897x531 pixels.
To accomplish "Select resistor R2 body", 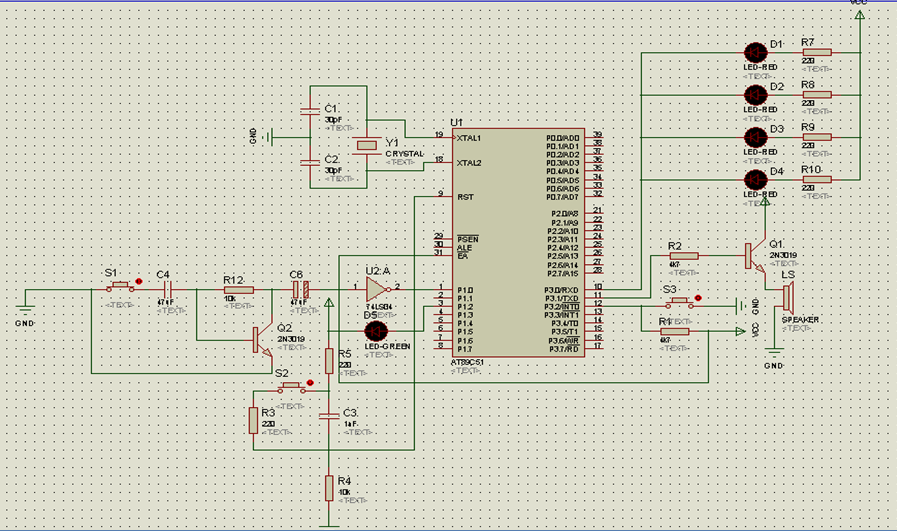I will point(684,256).
